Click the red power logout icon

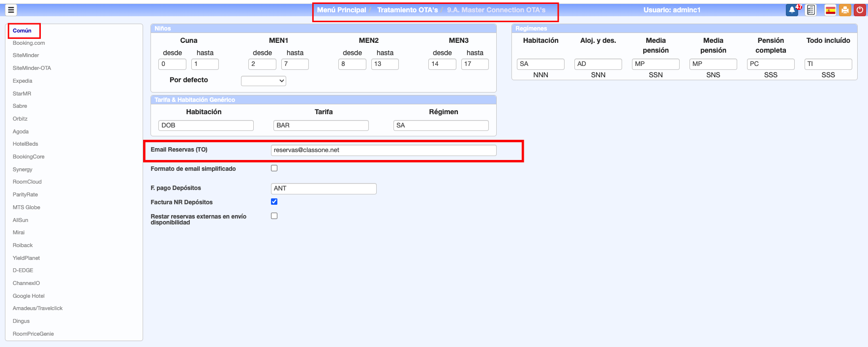pyautogui.click(x=860, y=10)
